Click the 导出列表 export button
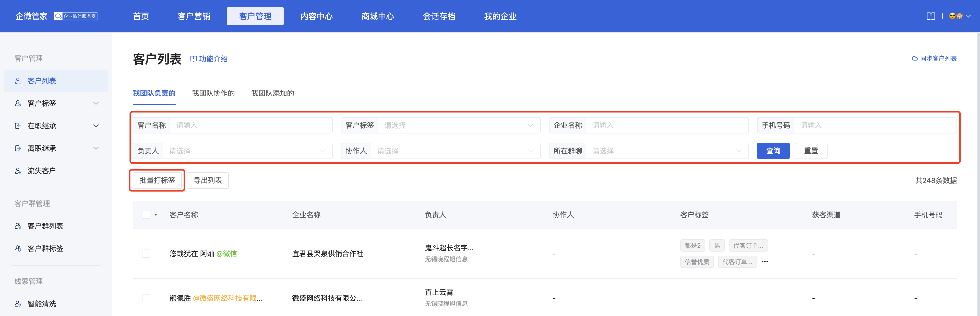The height and width of the screenshot is (316, 980). 208,180
